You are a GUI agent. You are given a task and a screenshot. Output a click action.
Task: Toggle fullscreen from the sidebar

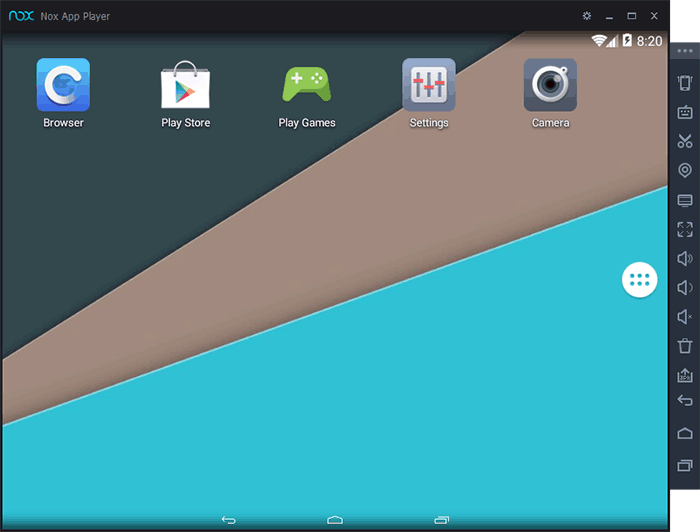[685, 229]
